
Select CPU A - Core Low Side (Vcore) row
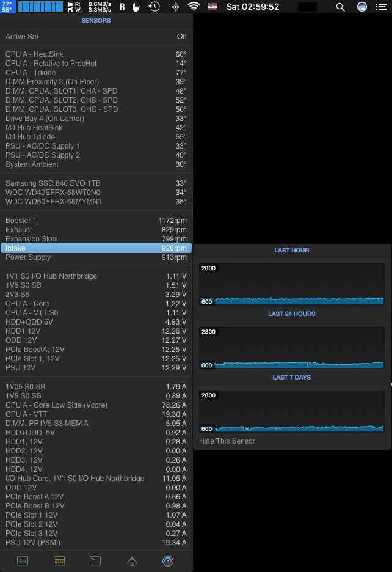[x=96, y=405]
